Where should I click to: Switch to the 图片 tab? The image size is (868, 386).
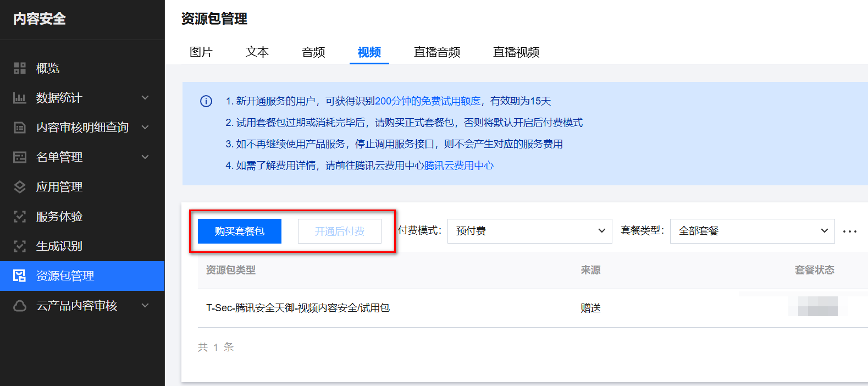pyautogui.click(x=201, y=52)
